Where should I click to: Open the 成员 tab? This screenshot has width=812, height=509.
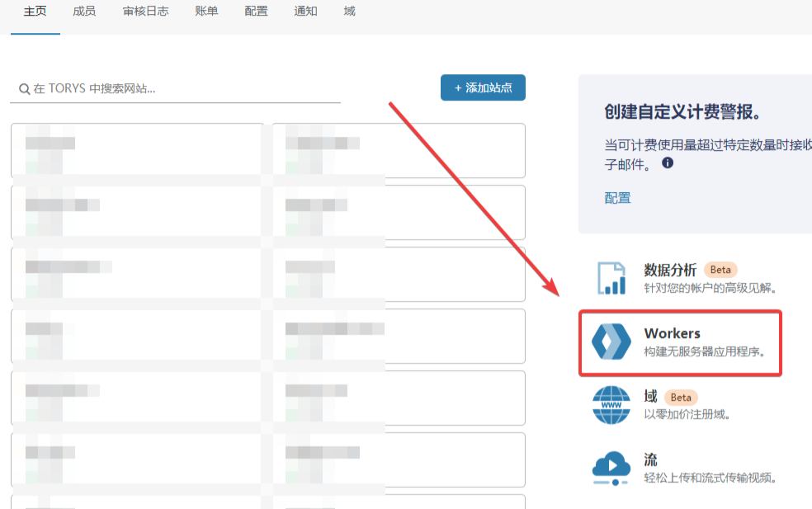(x=84, y=12)
